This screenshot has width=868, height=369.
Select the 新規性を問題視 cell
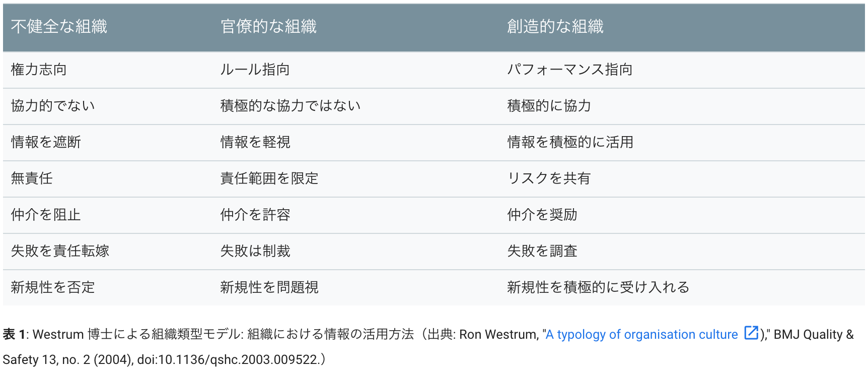pyautogui.click(x=355, y=288)
